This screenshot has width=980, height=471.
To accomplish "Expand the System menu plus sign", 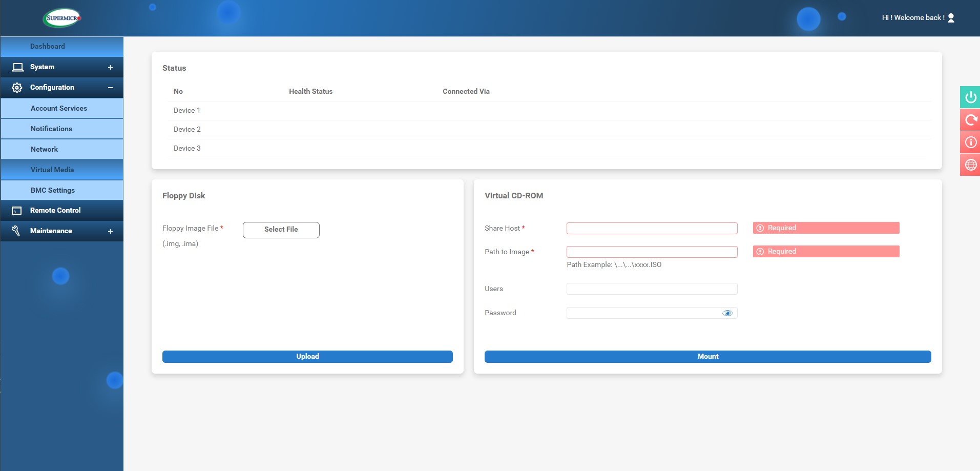I will click(x=110, y=67).
